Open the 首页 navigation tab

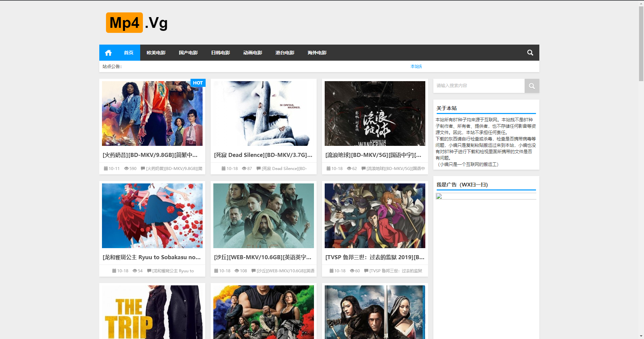[128, 53]
